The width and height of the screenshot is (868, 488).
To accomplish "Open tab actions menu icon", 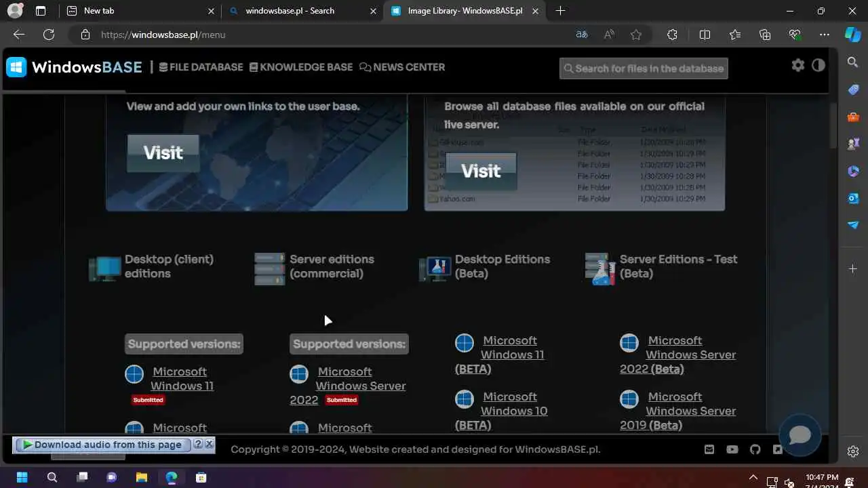I will (41, 11).
